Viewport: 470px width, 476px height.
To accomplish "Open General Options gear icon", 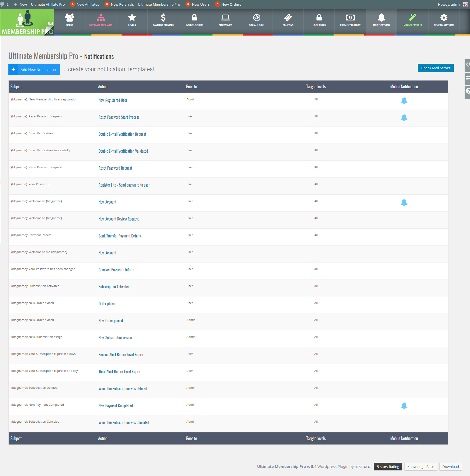I will tap(444, 18).
